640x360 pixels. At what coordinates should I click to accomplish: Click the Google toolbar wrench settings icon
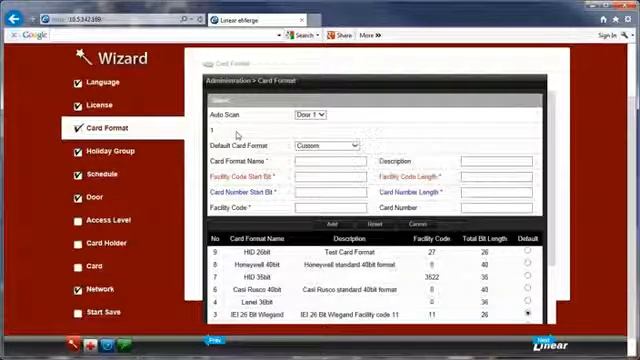[x=624, y=36]
